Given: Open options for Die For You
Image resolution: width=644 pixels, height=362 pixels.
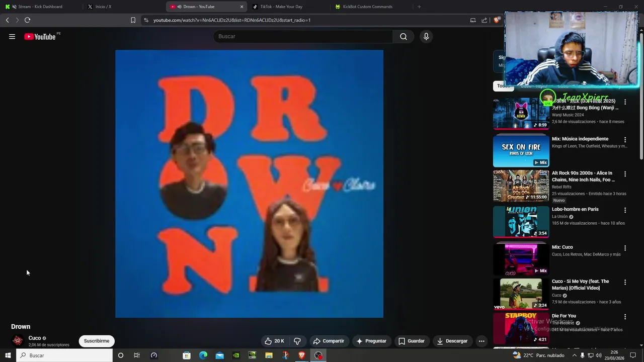Looking at the screenshot, I should tap(625, 317).
